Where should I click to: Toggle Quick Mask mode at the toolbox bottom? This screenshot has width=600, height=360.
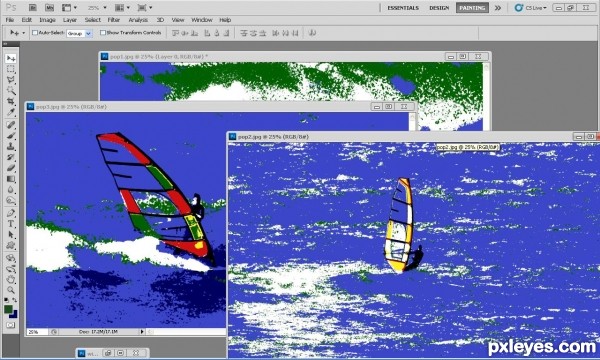[11, 325]
